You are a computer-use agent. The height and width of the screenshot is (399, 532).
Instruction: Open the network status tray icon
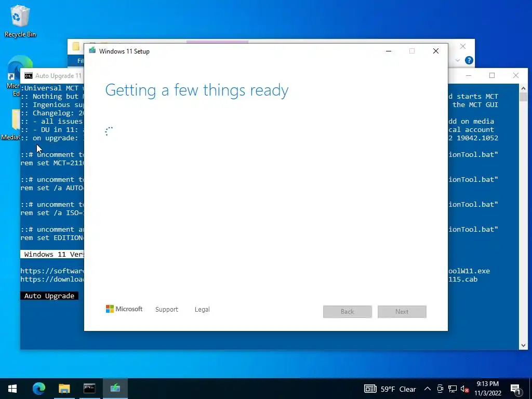click(x=453, y=389)
